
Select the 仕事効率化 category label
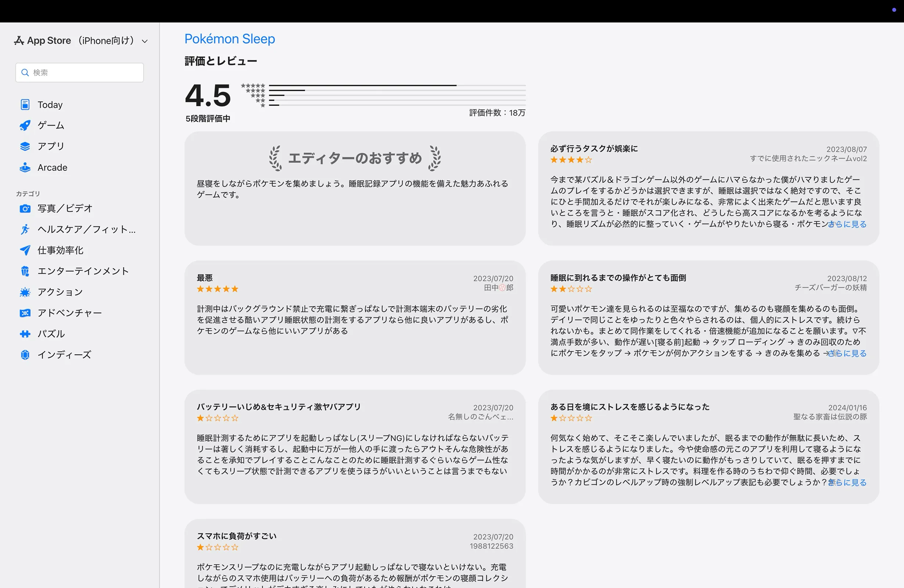click(x=60, y=250)
